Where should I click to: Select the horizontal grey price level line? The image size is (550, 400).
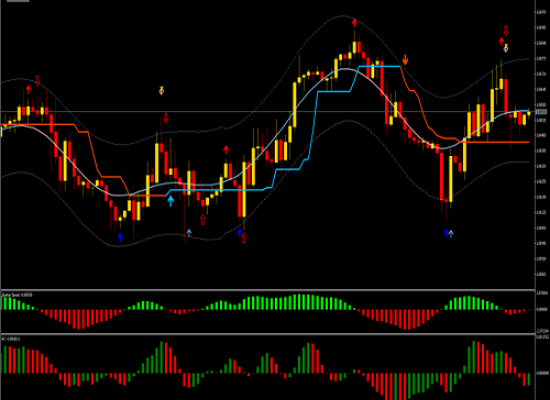coord(268,112)
